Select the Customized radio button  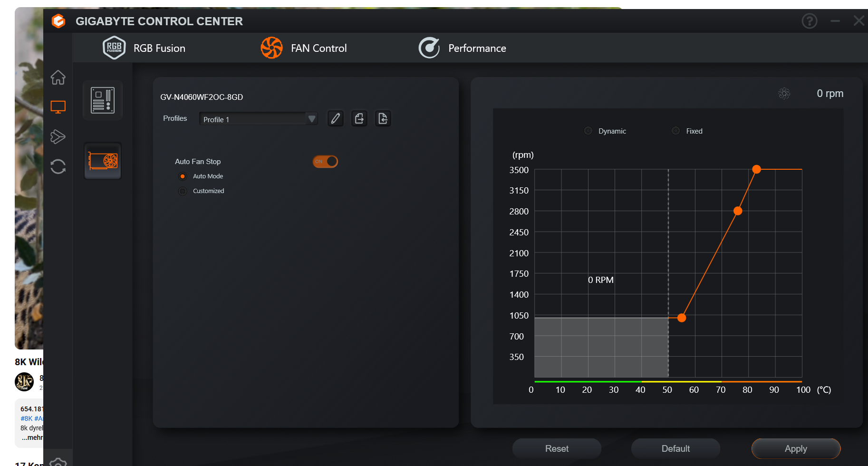point(183,191)
